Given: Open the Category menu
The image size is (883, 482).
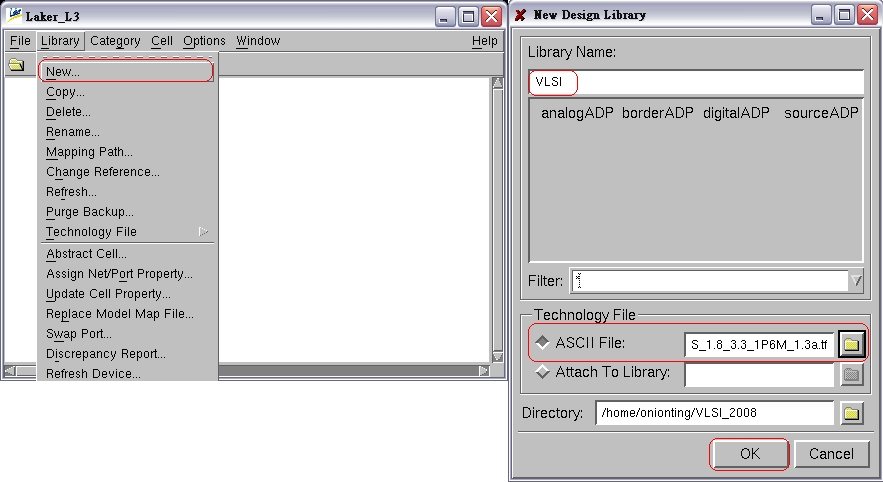Looking at the screenshot, I should [115, 41].
